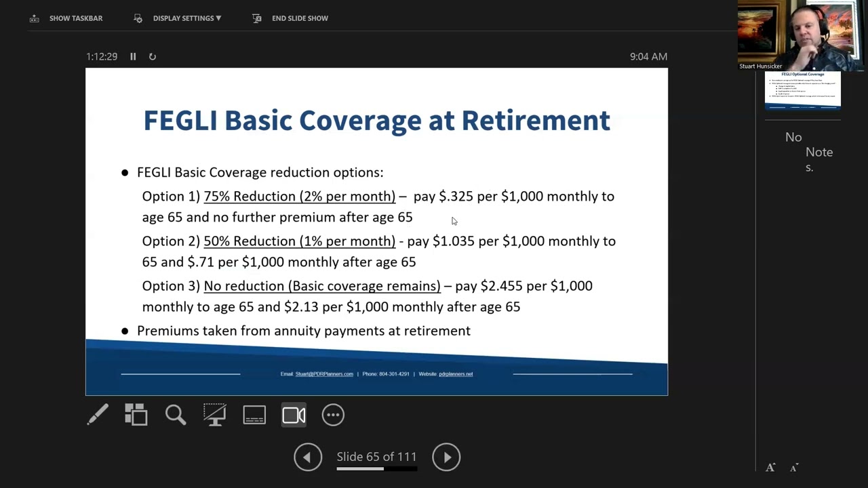Click the Show Taskbar icon
The height and width of the screenshot is (488, 868).
click(35, 18)
